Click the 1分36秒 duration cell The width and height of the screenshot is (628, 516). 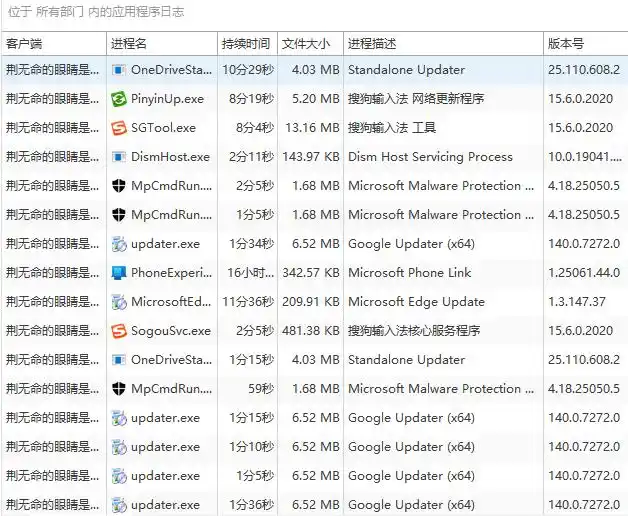pos(252,505)
